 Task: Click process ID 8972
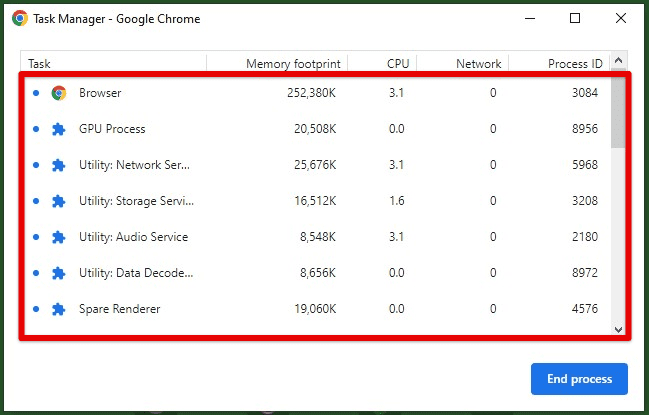[x=585, y=273]
